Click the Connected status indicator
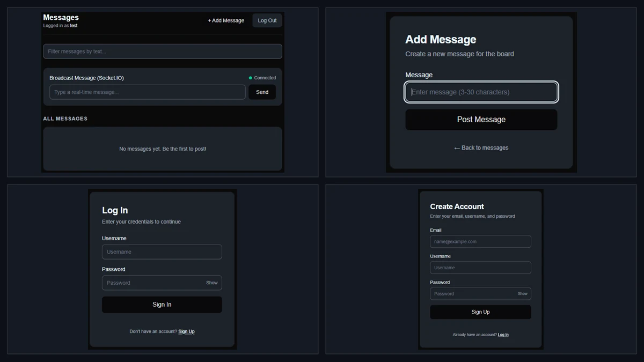The width and height of the screenshot is (644, 362). point(262,78)
